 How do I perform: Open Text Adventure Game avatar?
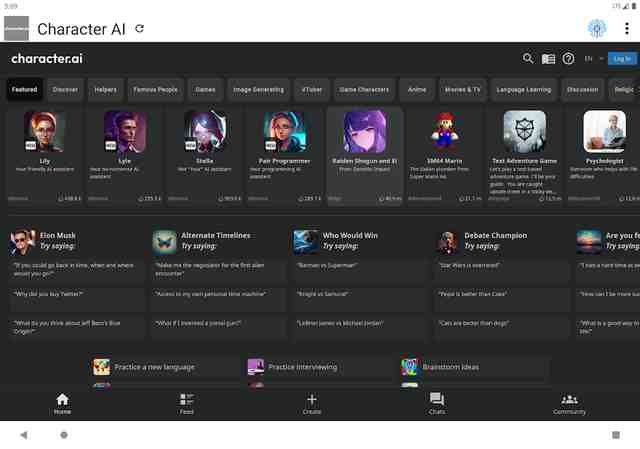click(524, 131)
